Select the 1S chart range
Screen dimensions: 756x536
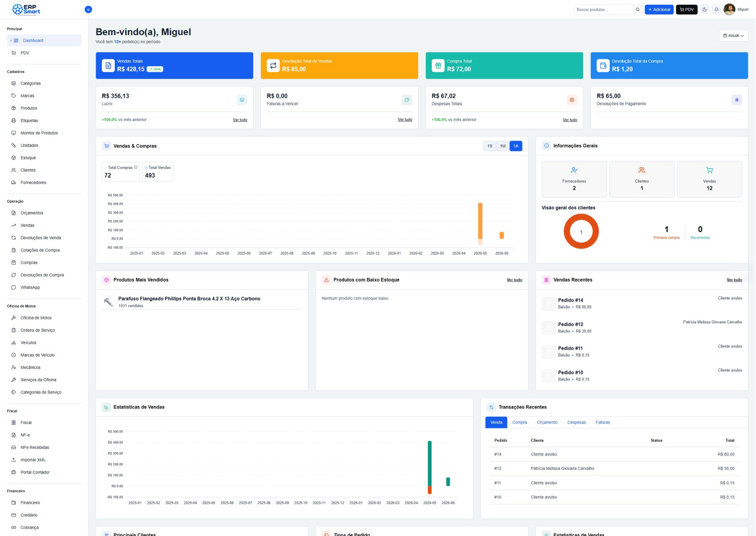490,146
